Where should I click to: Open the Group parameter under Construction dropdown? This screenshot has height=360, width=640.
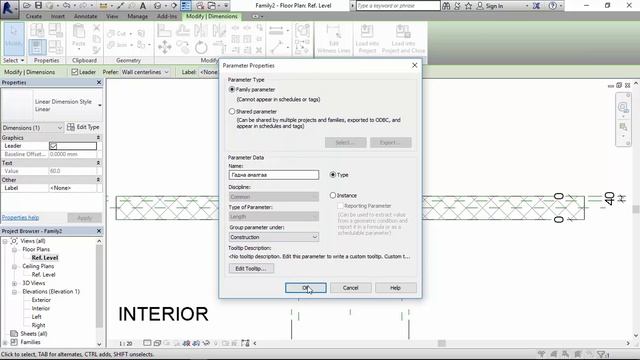(x=274, y=237)
